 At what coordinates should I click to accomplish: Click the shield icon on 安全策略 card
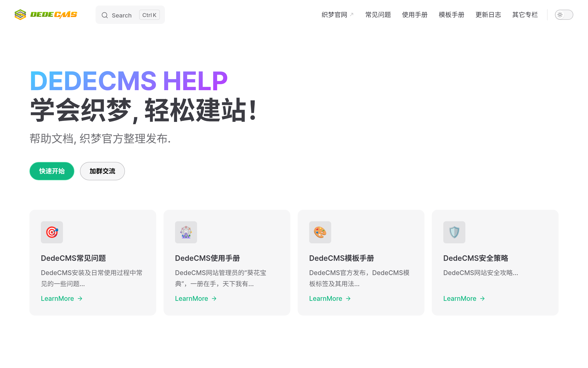454,232
